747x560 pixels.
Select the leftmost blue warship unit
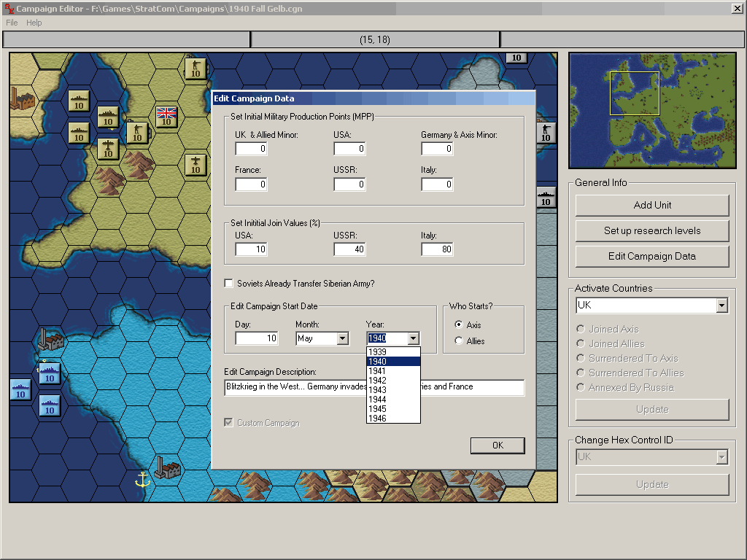[20, 389]
